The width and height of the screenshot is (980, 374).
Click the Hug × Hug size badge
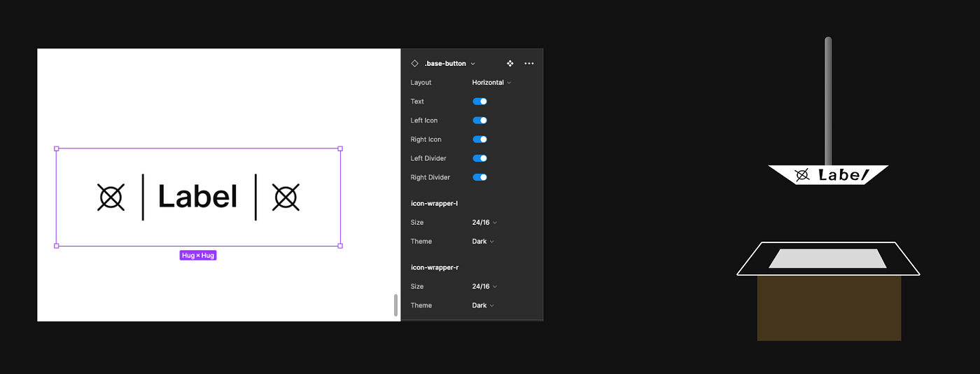point(198,256)
